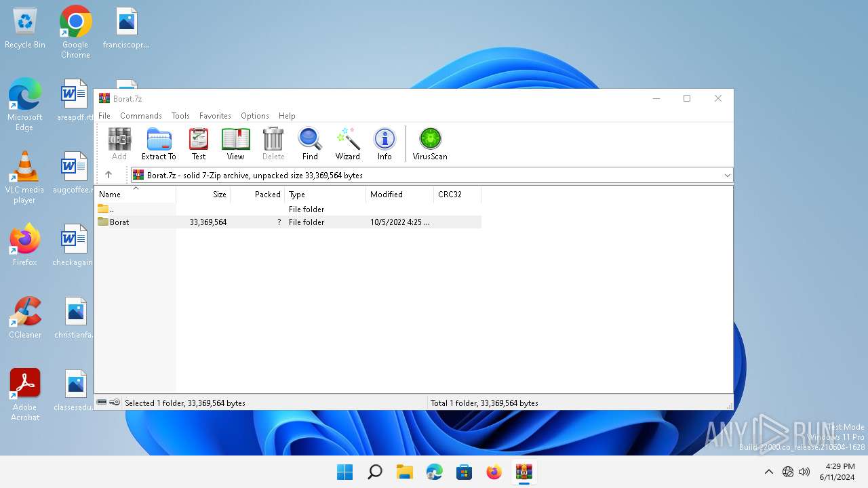
Task: Open the Windows Start menu
Action: (x=345, y=472)
